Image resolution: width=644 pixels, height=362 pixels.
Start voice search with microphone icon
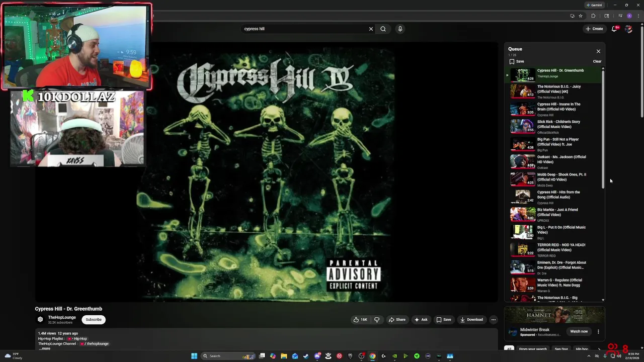click(x=400, y=29)
